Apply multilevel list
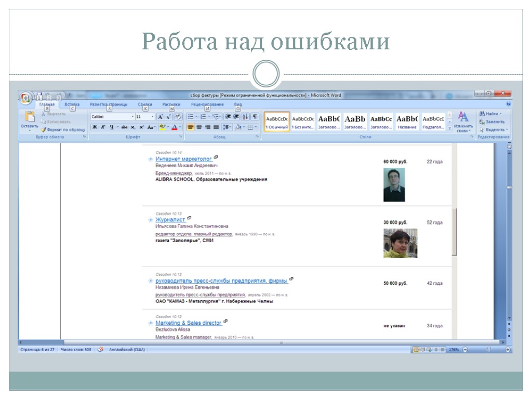The height and width of the screenshot is (399, 532). tap(216, 117)
